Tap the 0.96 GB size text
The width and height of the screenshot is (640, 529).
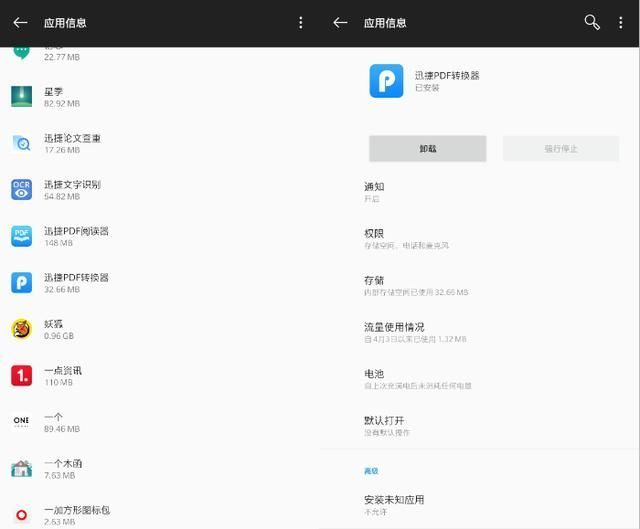(59, 336)
